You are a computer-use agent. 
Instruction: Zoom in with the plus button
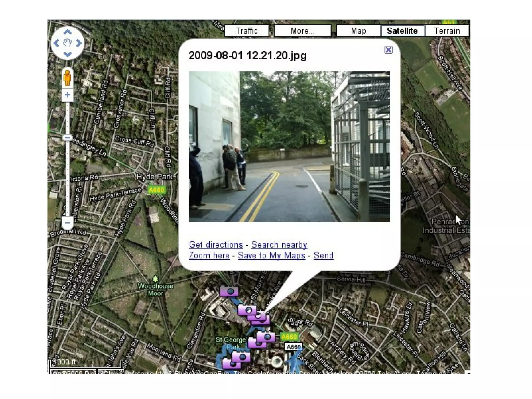[68, 95]
